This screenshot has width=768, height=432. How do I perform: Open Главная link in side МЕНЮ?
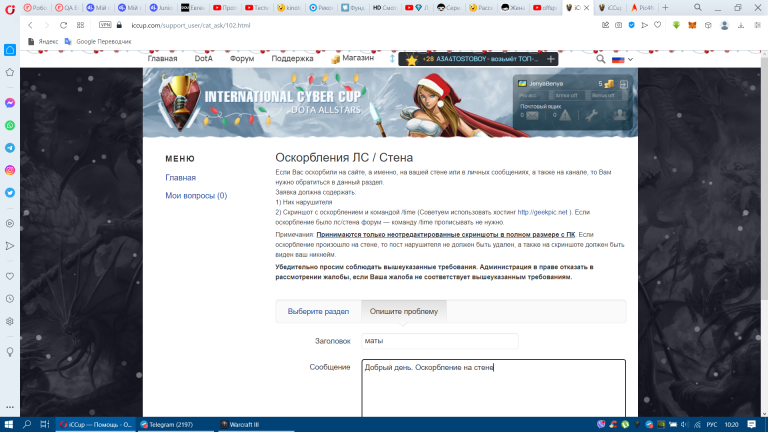(180, 178)
